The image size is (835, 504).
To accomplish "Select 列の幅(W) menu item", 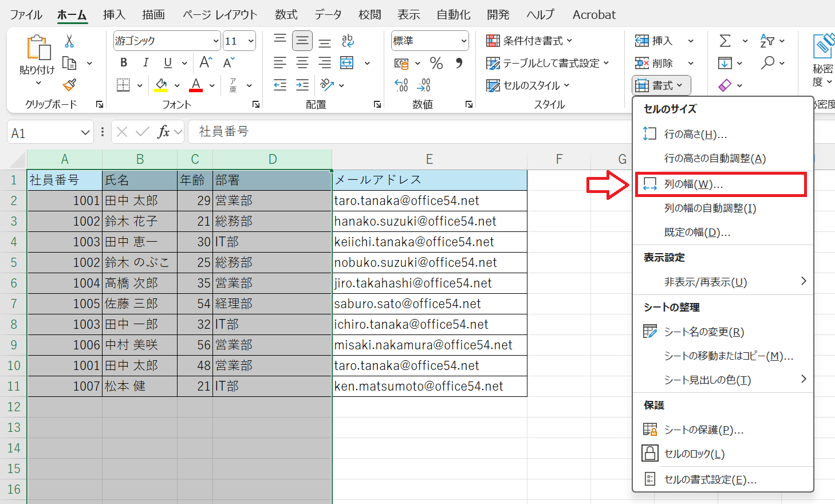I will 693,184.
